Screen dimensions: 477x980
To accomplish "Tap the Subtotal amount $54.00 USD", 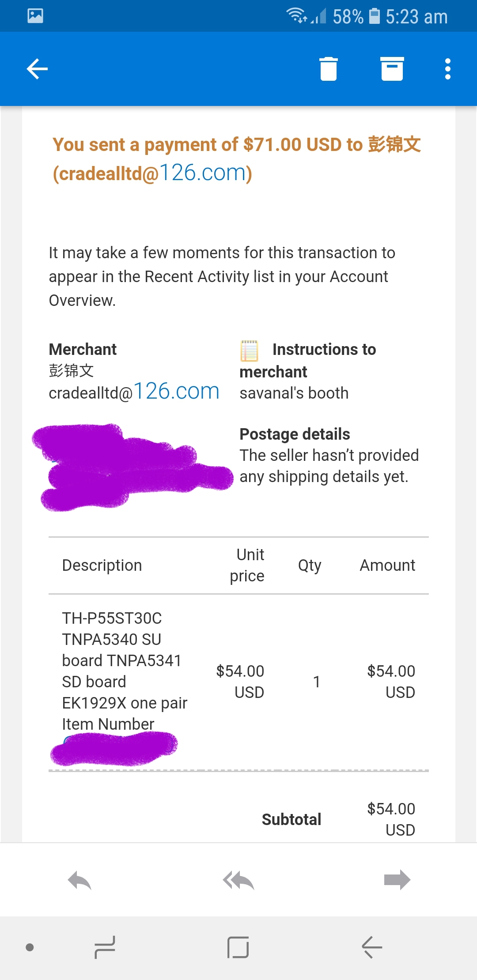I will click(x=391, y=819).
